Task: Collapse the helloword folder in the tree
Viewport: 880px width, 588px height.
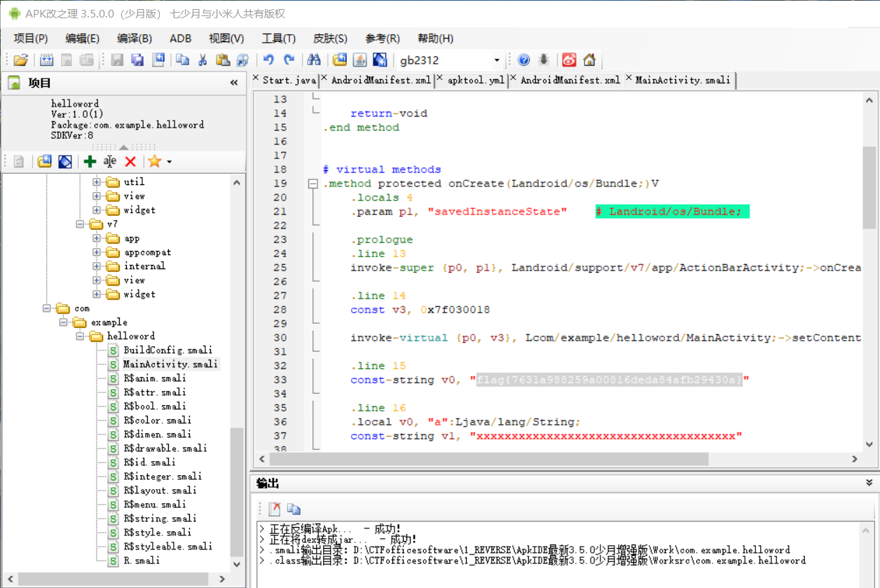Action: point(81,336)
